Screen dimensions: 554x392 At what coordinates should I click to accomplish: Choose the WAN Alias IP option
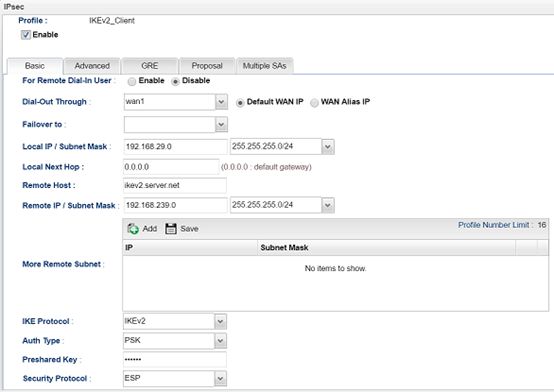(314, 103)
